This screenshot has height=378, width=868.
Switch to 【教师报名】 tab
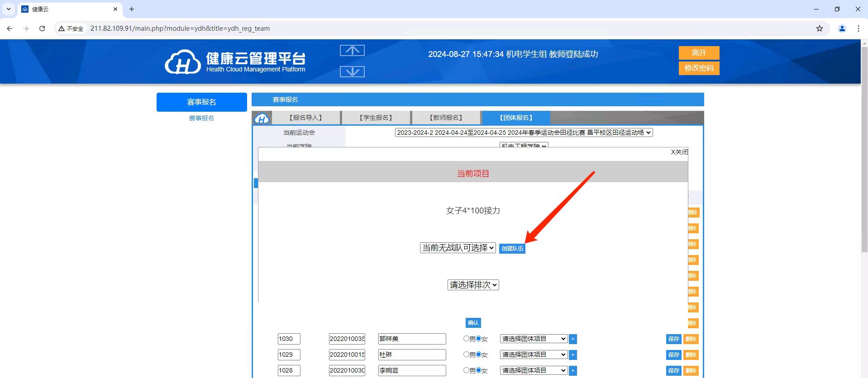(446, 118)
